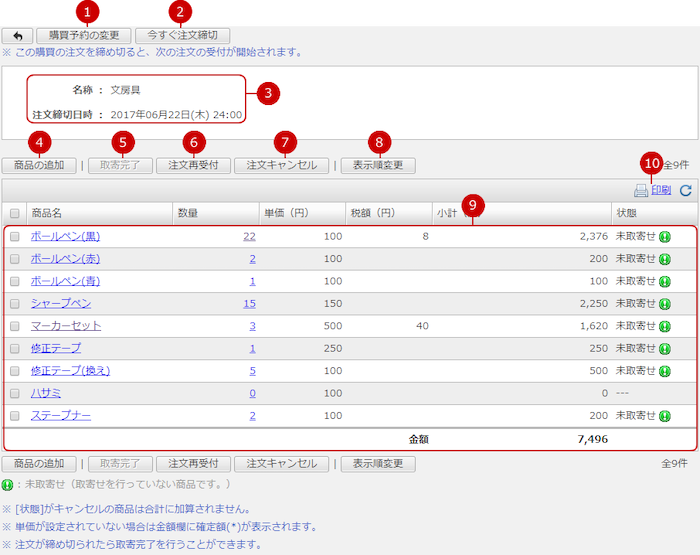Open the ボールペン(青) product link

coord(65,281)
